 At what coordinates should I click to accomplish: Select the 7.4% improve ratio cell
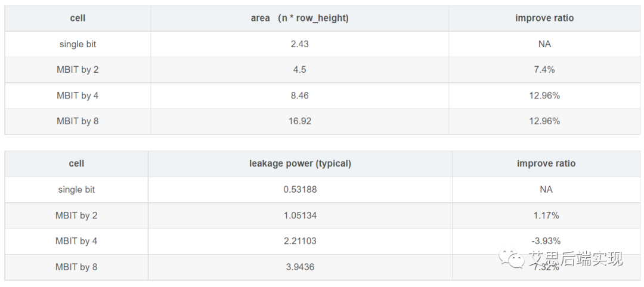coord(544,70)
